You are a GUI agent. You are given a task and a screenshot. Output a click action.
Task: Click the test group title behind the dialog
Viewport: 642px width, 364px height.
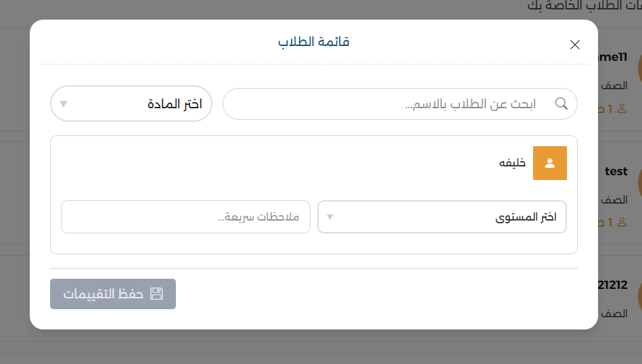click(616, 172)
